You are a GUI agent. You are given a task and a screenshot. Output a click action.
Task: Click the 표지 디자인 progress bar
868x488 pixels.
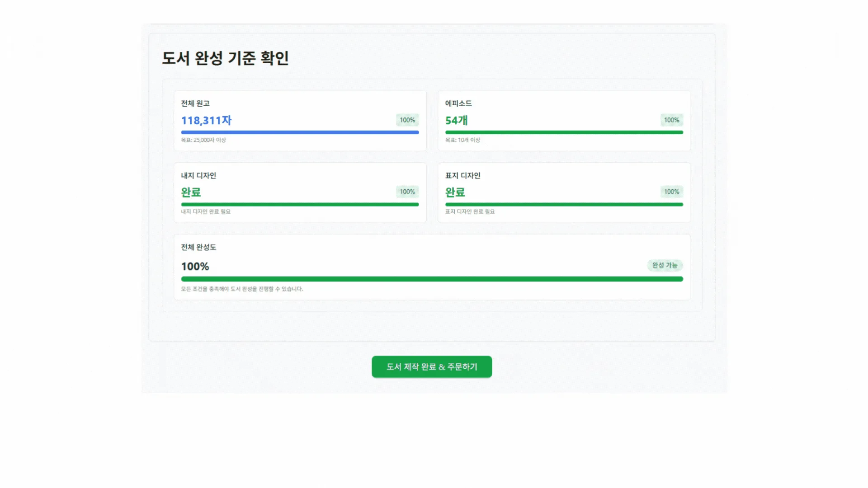[x=564, y=204]
